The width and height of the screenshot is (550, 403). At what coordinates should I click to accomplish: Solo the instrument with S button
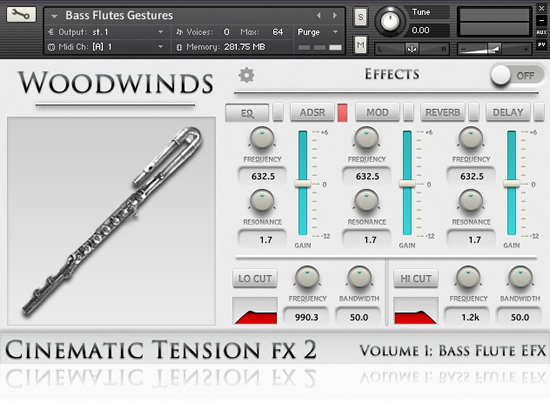pyautogui.click(x=360, y=17)
